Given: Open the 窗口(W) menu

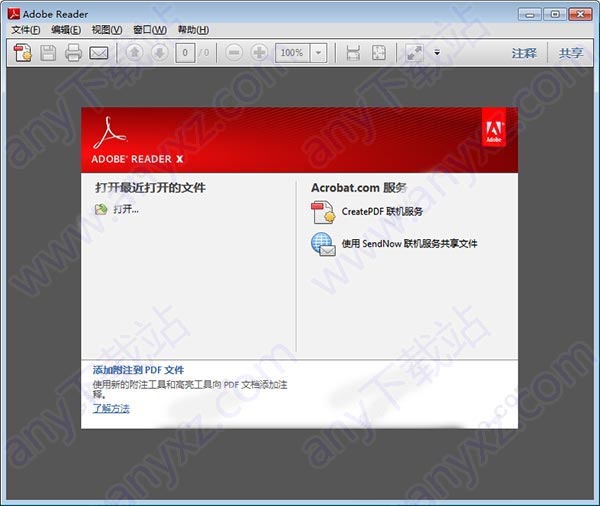Looking at the screenshot, I should (x=150, y=30).
